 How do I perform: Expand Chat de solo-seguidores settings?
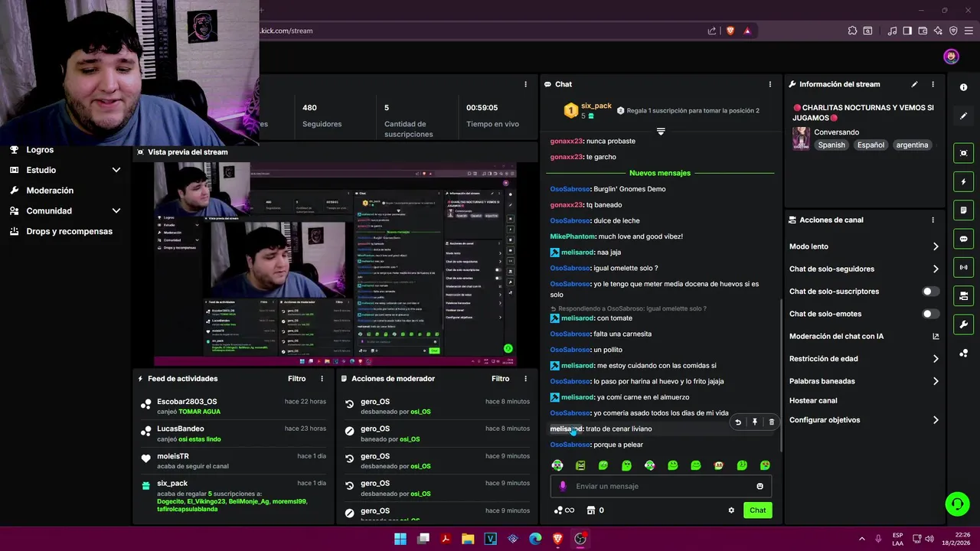click(936, 269)
